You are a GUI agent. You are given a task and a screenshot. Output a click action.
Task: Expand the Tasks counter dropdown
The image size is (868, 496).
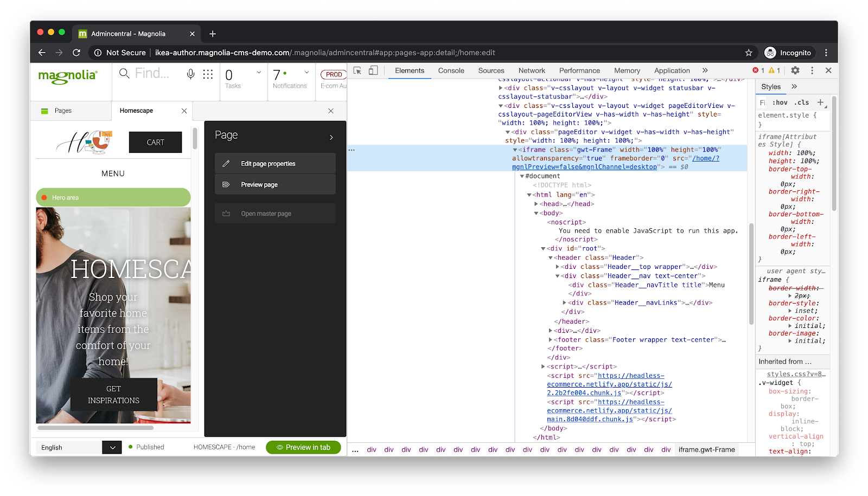(x=259, y=72)
